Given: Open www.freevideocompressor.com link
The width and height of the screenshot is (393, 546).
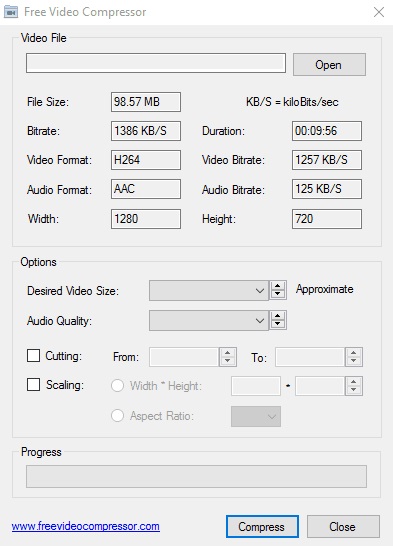Looking at the screenshot, I should tap(86, 526).
